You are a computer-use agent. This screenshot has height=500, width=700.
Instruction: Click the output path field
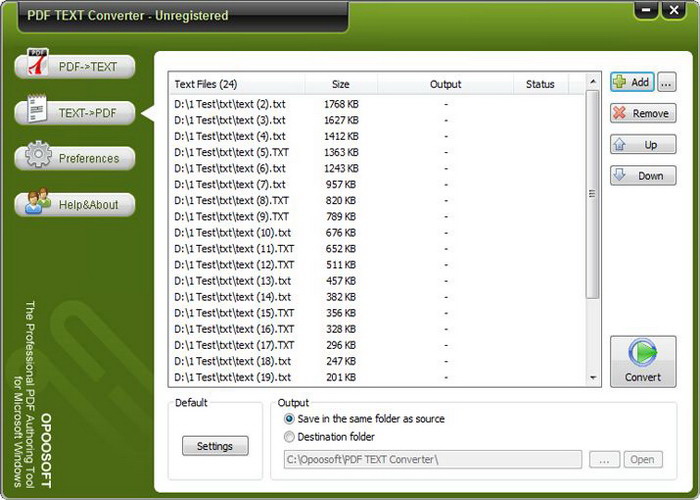tap(433, 460)
